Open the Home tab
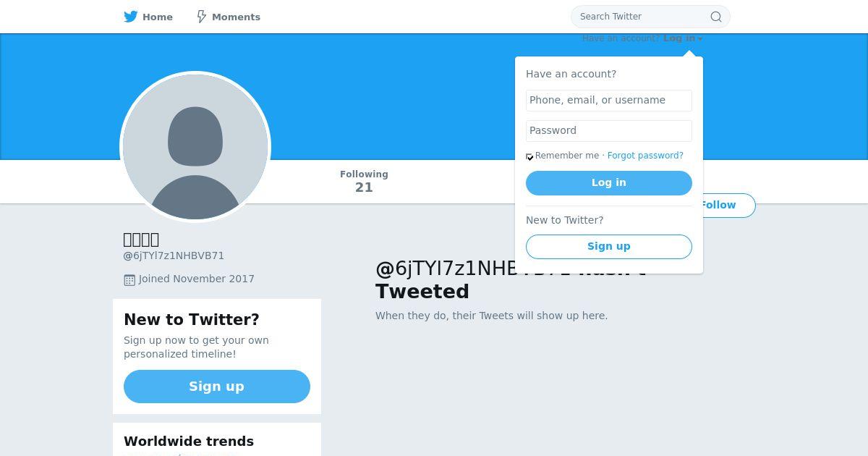Viewport: 868px width, 456px height. [x=148, y=17]
